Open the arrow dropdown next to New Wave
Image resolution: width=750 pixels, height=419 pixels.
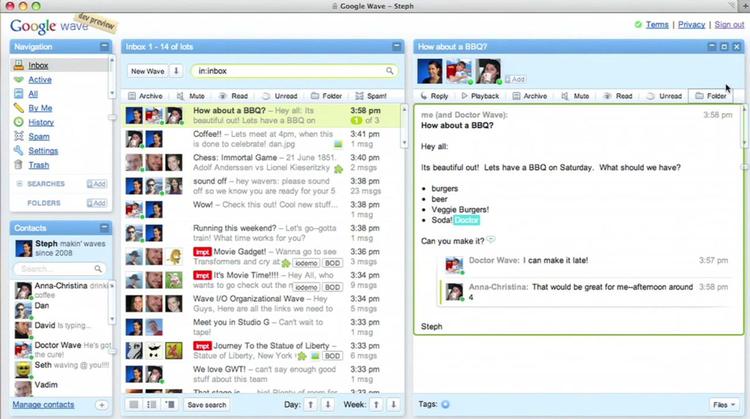pos(176,71)
